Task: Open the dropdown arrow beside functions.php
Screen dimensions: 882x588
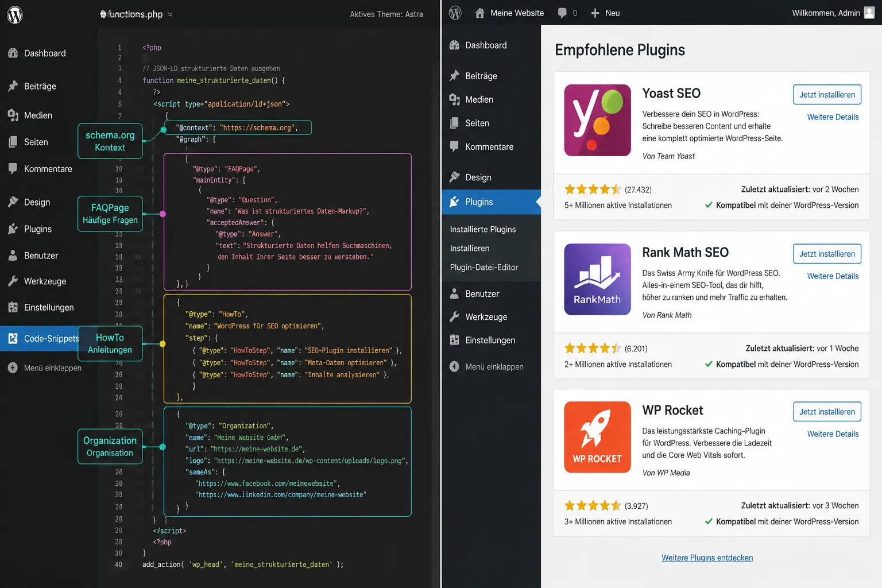Action: [x=170, y=14]
